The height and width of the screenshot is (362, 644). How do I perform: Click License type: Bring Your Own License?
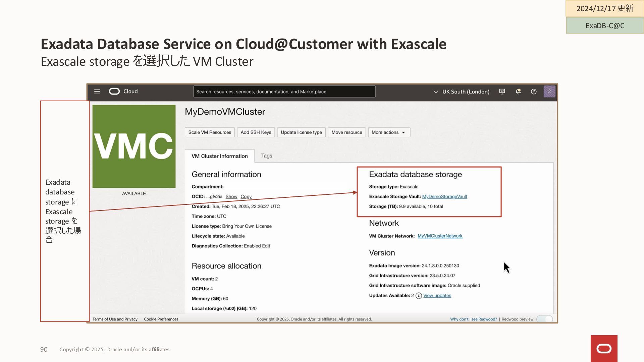tap(231, 226)
